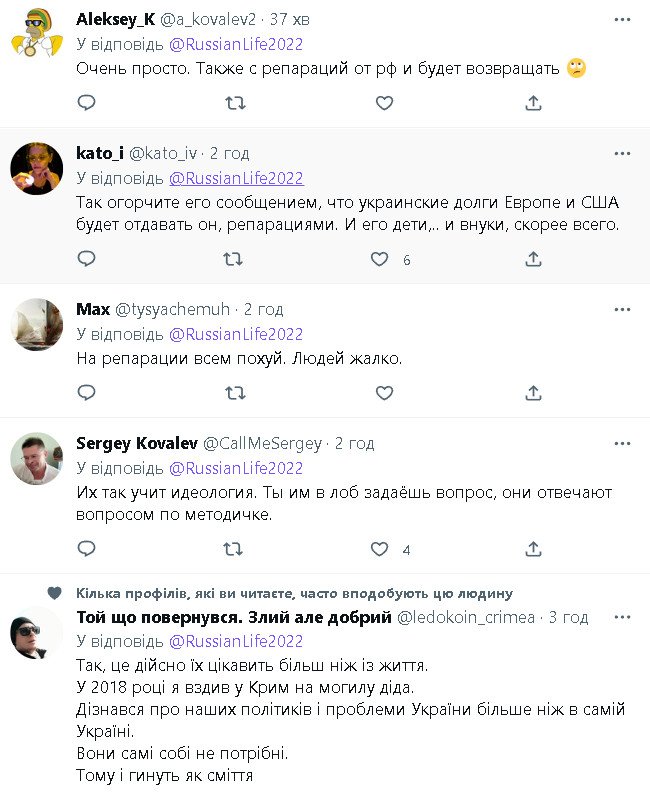Retweet Aleksey_K's reply
This screenshot has width=650, height=799.
(x=233, y=103)
